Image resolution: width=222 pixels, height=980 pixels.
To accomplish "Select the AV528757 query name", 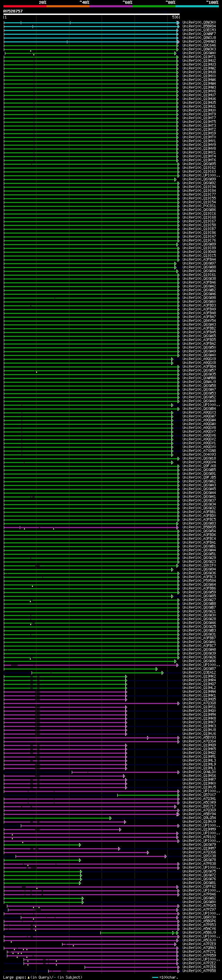I will pos(13,11).
